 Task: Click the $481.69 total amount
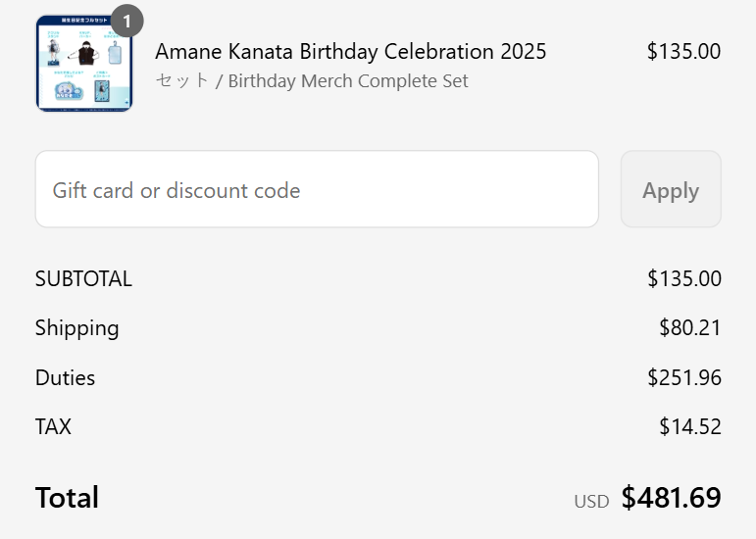click(671, 498)
